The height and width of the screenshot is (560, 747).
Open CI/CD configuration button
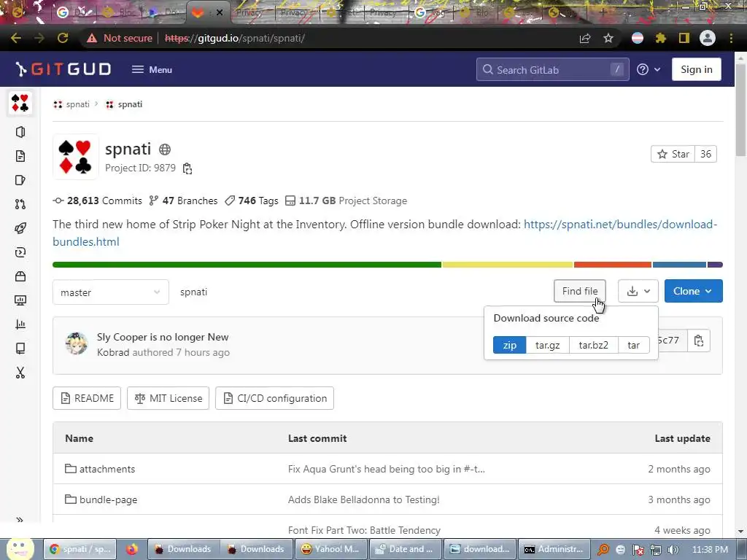tap(274, 398)
